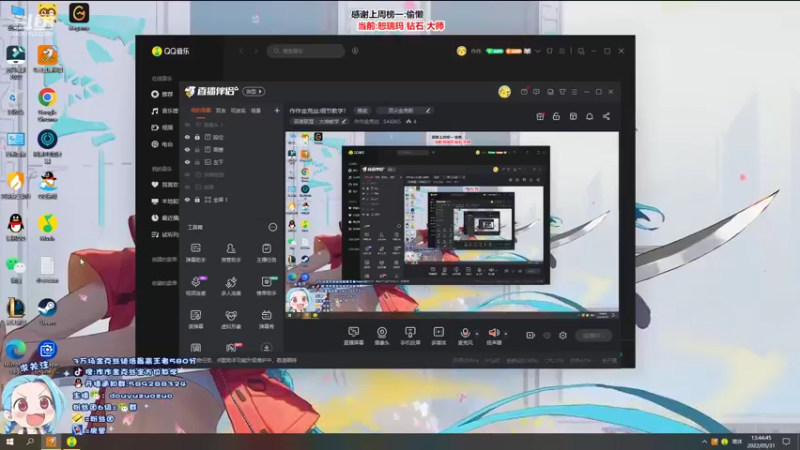Click the edit button next to stream title
Viewport: 800px width, 450px height.
pyautogui.click(x=362, y=110)
